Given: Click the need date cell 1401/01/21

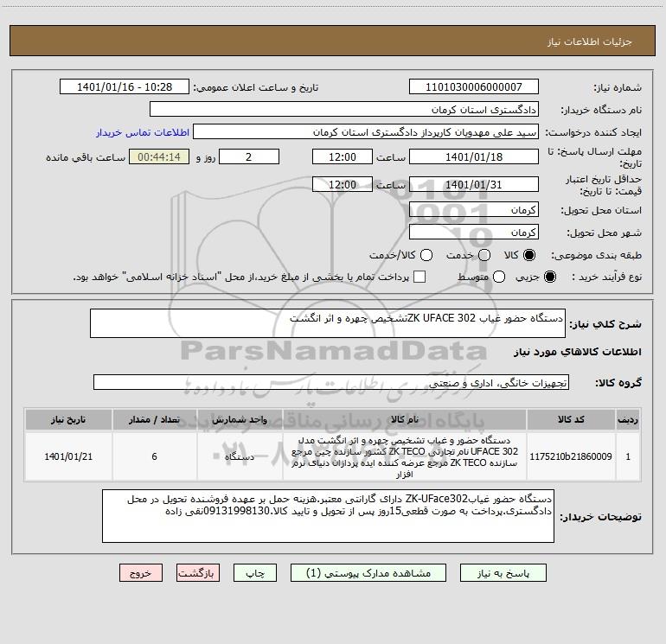Looking at the screenshot, I should 68,456.
